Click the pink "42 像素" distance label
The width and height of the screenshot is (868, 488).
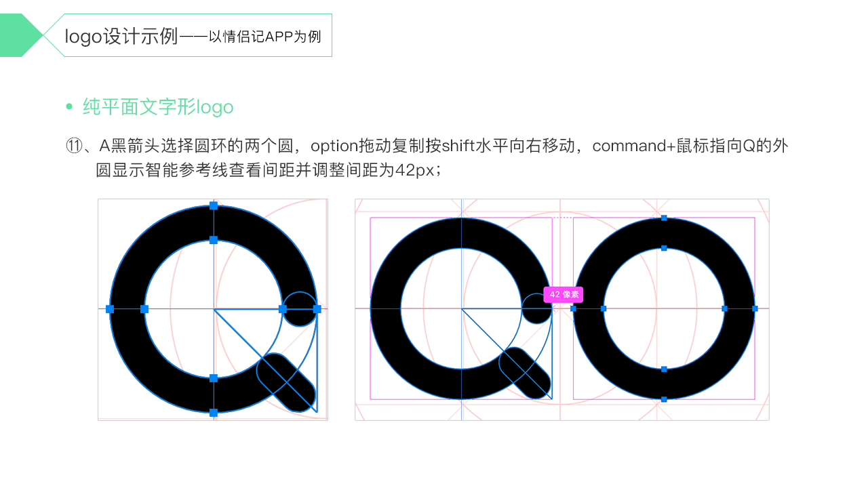tap(564, 295)
